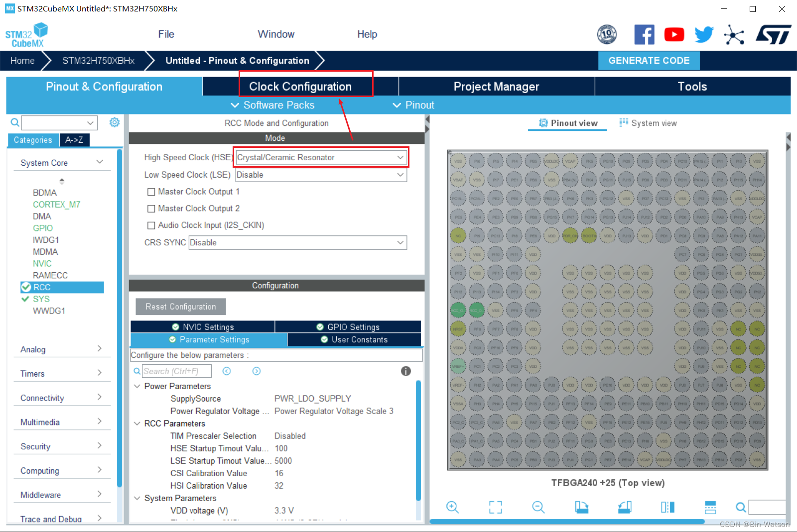Screen dimensions: 797x532
Task: Select the A->Z sorting tab
Action: point(74,140)
